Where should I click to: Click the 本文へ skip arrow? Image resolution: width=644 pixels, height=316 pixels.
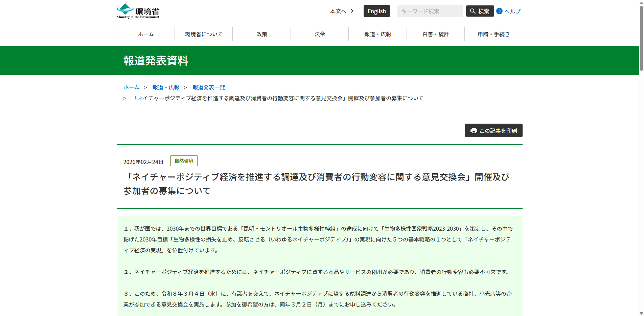click(x=352, y=11)
